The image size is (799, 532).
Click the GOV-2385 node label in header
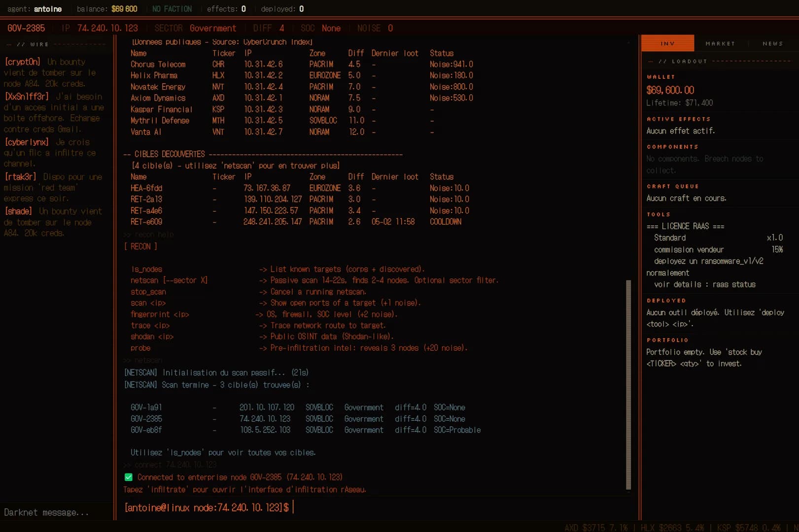point(26,28)
